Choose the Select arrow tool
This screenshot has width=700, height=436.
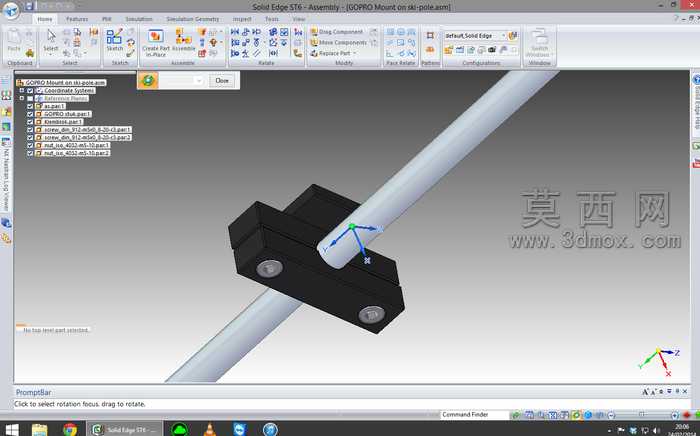click(x=51, y=36)
